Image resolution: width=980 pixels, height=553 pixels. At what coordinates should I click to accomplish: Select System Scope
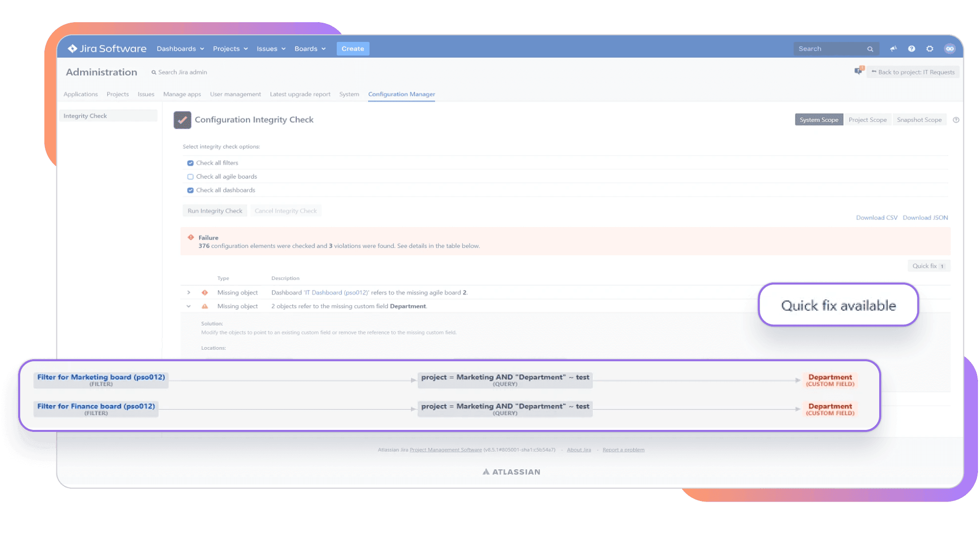pyautogui.click(x=819, y=120)
